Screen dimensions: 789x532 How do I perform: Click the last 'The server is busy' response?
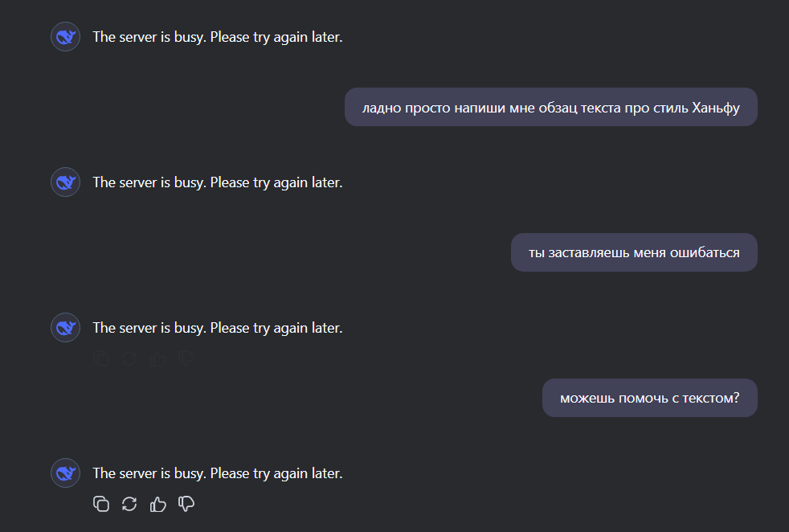pos(217,473)
